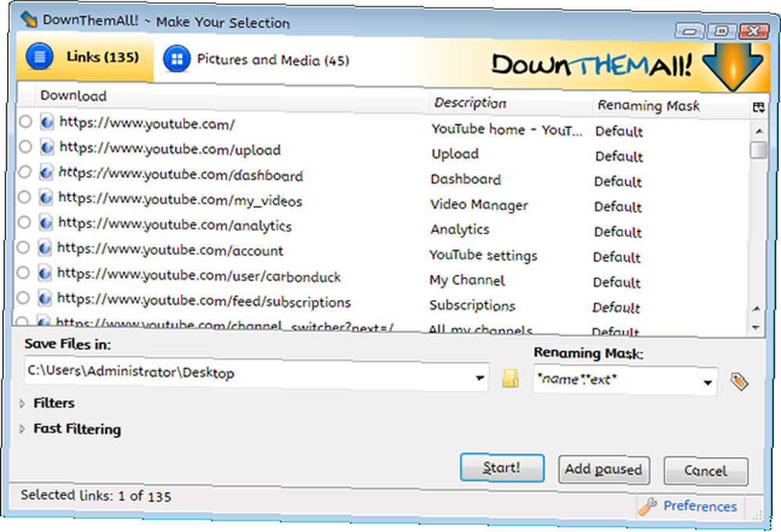Click the Start! button
Image resolution: width=781 pixels, height=532 pixels.
[502, 468]
